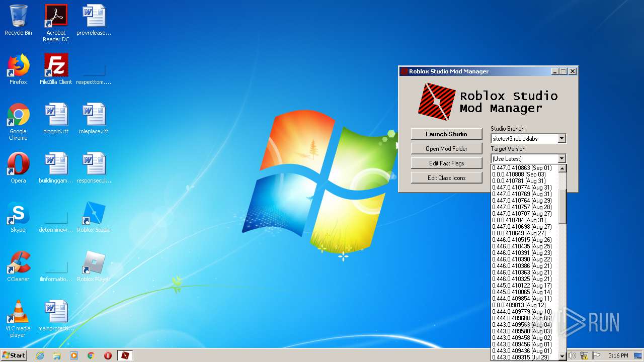Open Opera from the taskbar

(x=108, y=355)
